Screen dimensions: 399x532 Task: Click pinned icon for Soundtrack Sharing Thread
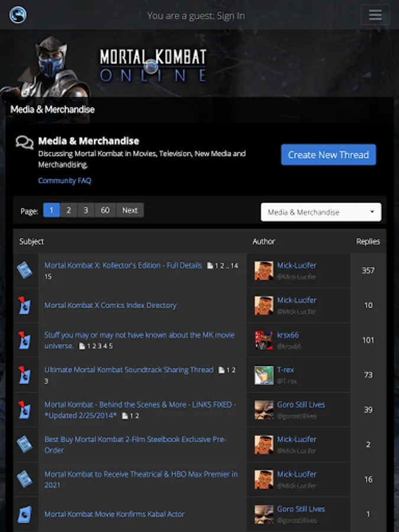tap(24, 375)
